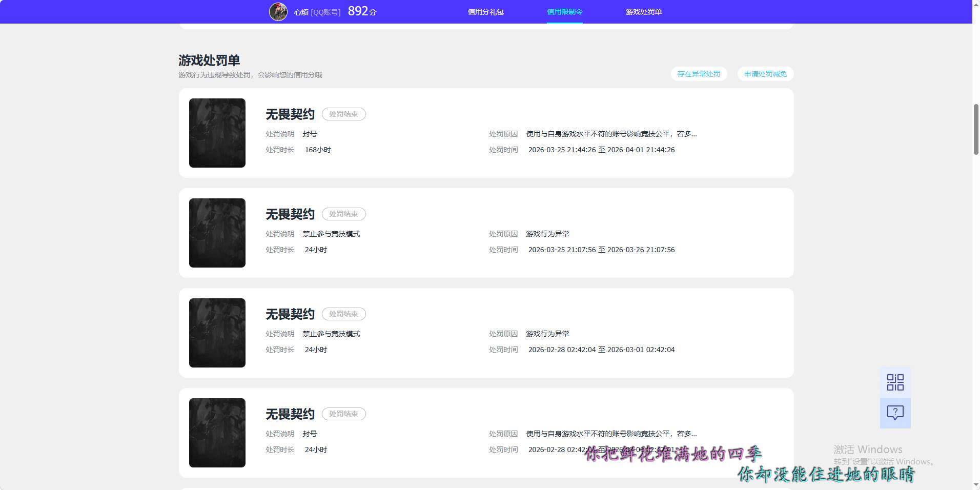Click the user avatar in the top bar
The height and width of the screenshot is (490, 980).
pyautogui.click(x=278, y=11)
